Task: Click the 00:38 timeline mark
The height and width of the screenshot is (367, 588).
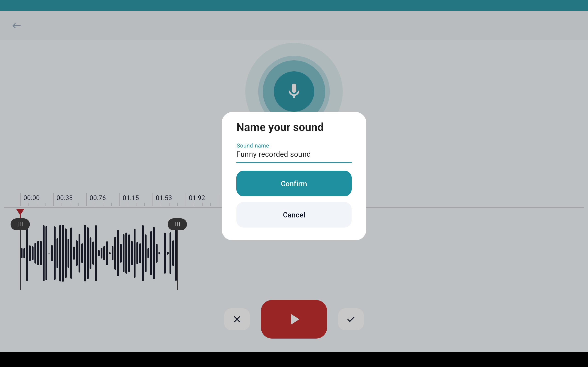Action: pos(64,198)
